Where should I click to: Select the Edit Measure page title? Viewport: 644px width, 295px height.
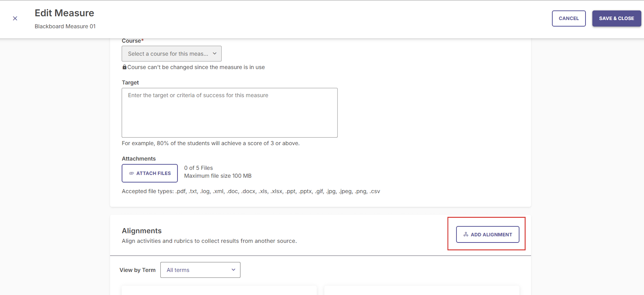(64, 13)
